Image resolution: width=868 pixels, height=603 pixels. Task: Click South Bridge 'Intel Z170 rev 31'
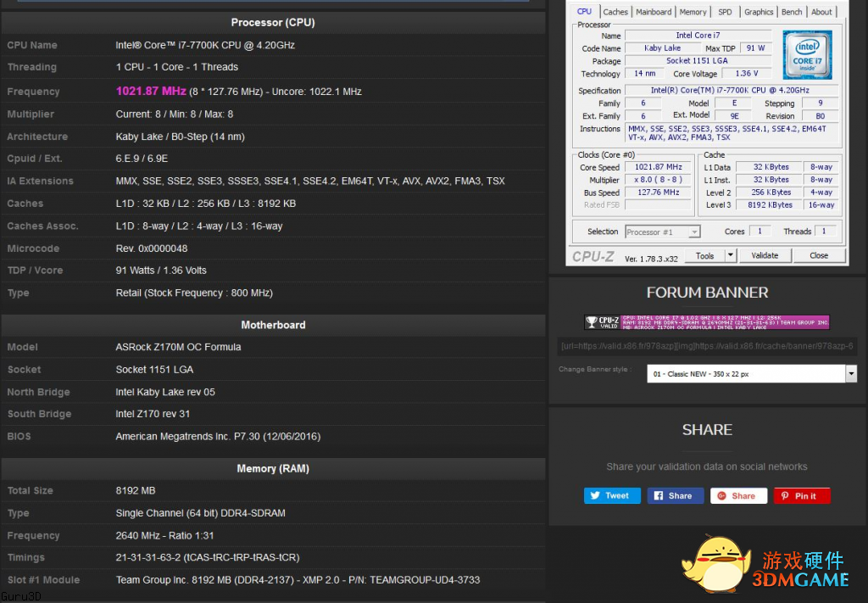[153, 414]
